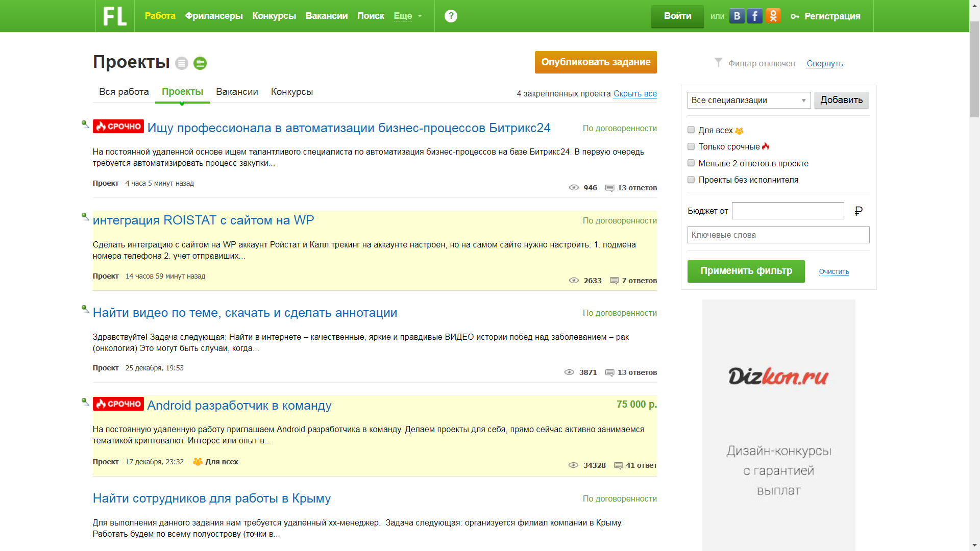The width and height of the screenshot is (980, 551).
Task: Click 'Опубликовать задание' button
Action: coord(596,62)
